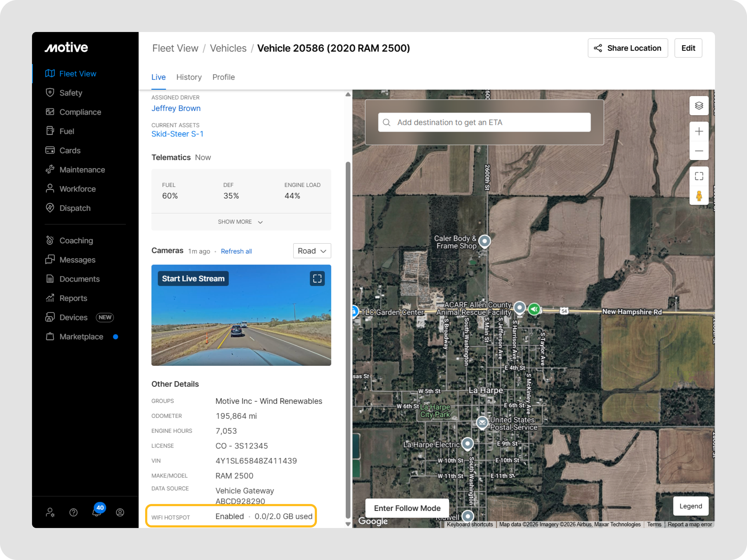The width and height of the screenshot is (747, 560).
Task: Open driver Jeffrey Brown link
Action: 176,108
